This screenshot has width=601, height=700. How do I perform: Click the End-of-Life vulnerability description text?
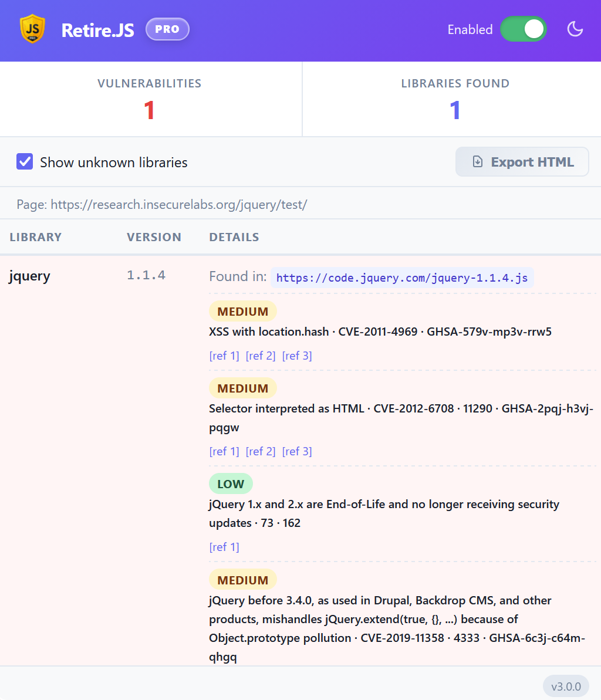[384, 513]
